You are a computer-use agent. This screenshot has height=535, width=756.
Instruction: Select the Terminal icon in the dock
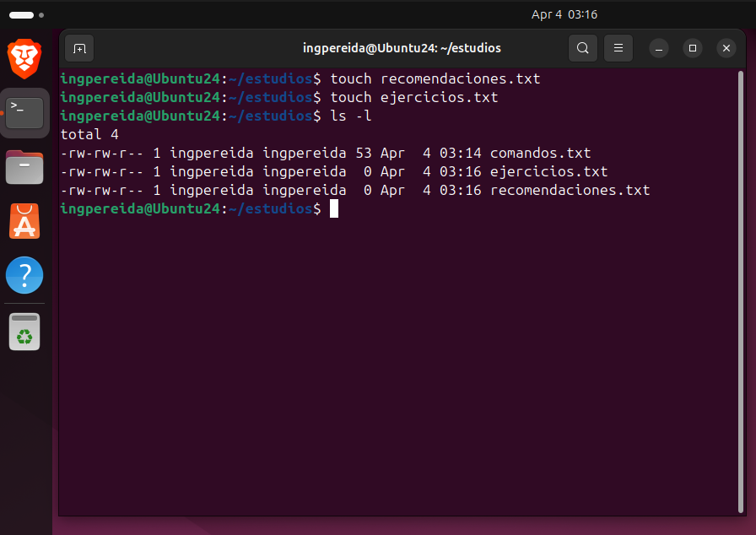click(x=24, y=113)
